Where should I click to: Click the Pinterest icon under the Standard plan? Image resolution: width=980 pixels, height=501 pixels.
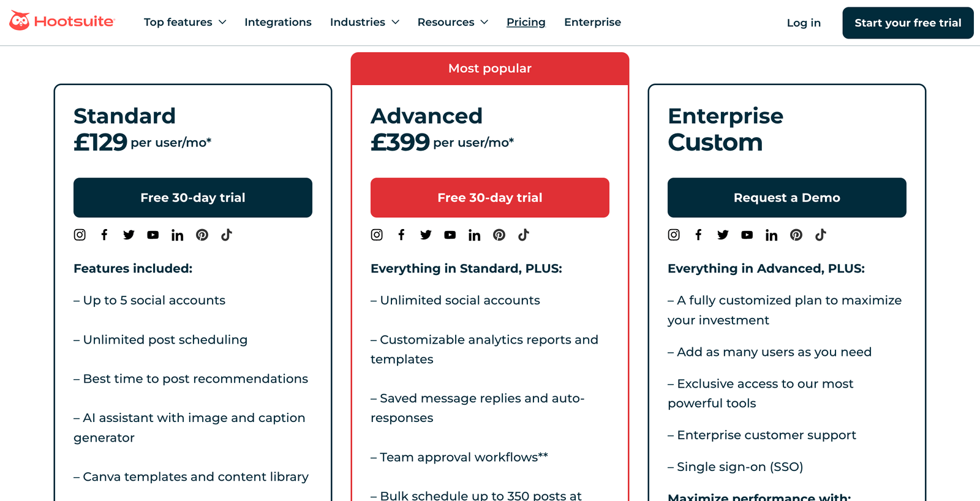tap(202, 235)
